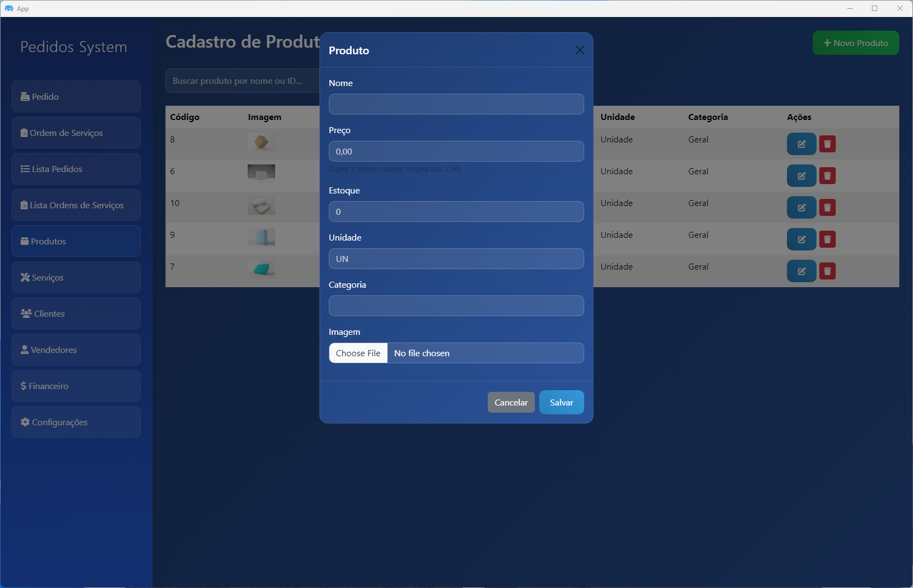Navigate to Clientes section
Viewport: 913px width, 588px height.
pyautogui.click(x=76, y=313)
